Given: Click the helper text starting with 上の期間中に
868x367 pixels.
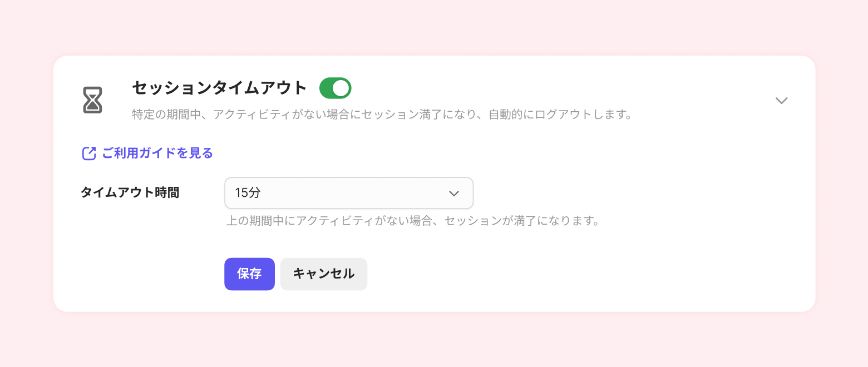Looking at the screenshot, I should (x=414, y=221).
